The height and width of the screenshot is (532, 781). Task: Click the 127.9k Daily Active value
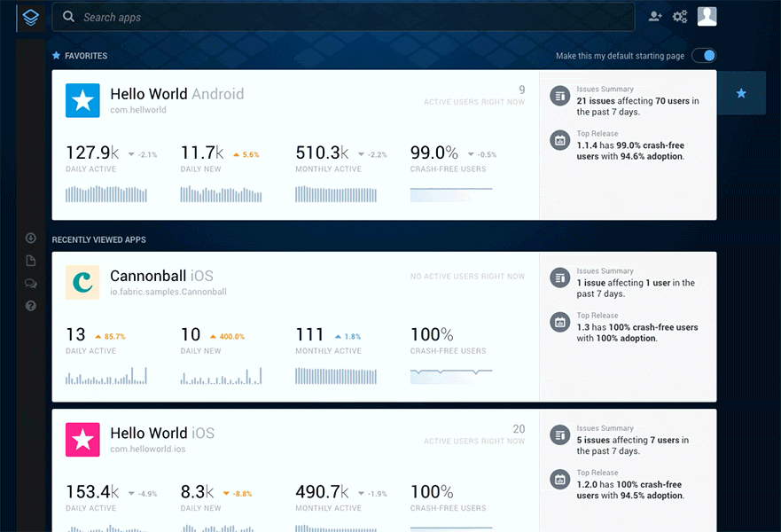[92, 153]
